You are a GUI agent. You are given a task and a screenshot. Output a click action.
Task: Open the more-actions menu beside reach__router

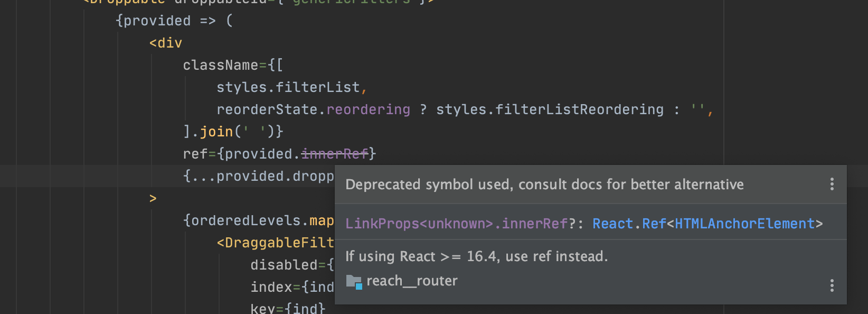[x=832, y=285]
